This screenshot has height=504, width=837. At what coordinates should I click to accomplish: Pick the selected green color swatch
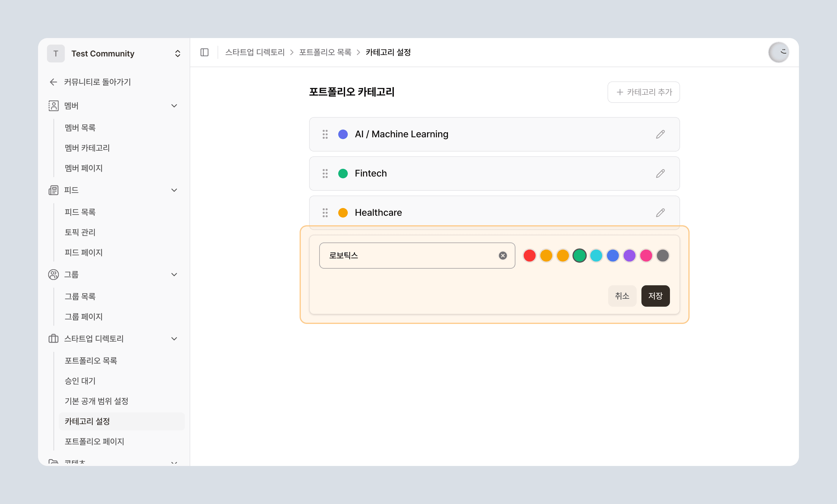pyautogui.click(x=579, y=255)
